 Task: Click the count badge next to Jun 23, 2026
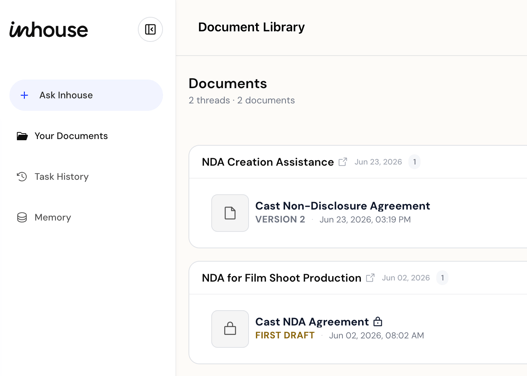414,162
